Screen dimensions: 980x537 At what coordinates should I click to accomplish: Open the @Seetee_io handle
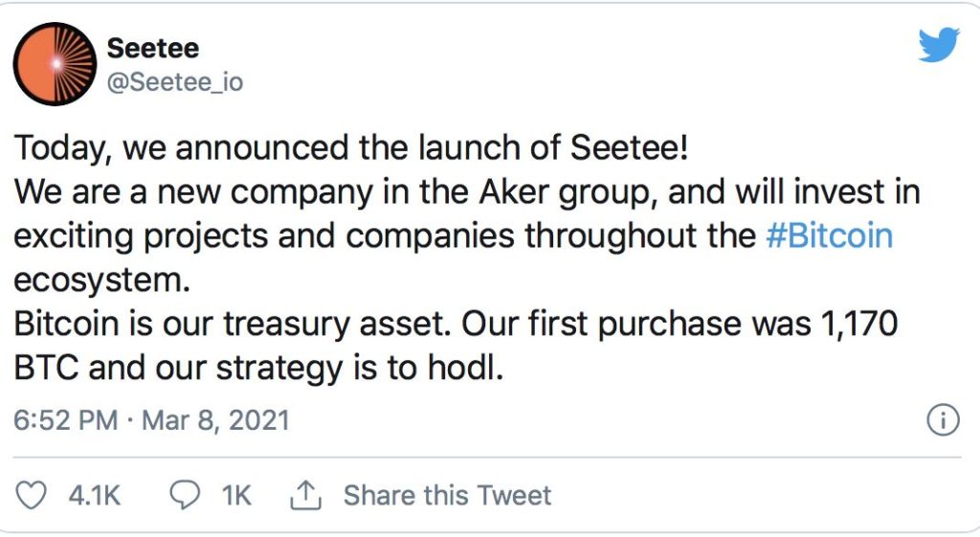pyautogui.click(x=175, y=81)
